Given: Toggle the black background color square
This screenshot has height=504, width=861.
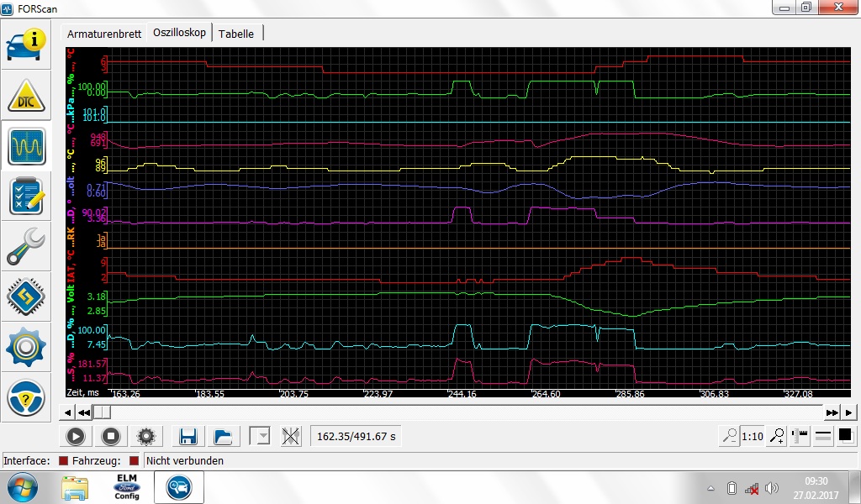Looking at the screenshot, I should [x=844, y=435].
